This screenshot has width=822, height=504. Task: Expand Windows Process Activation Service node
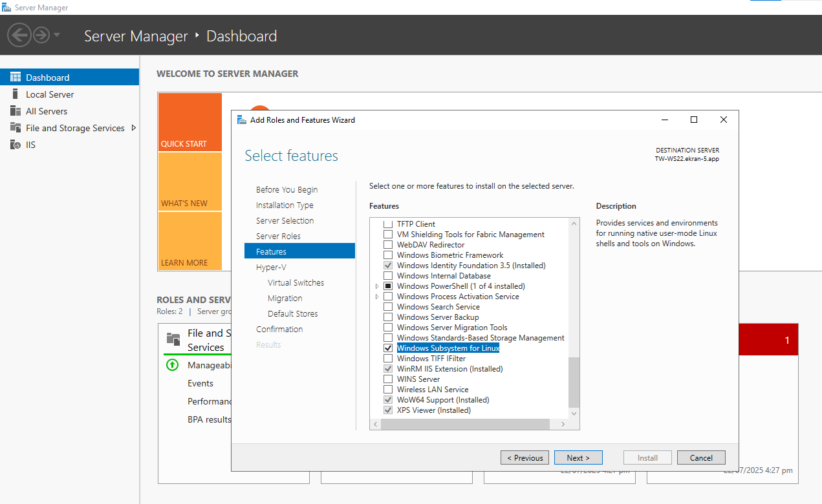pyautogui.click(x=377, y=297)
